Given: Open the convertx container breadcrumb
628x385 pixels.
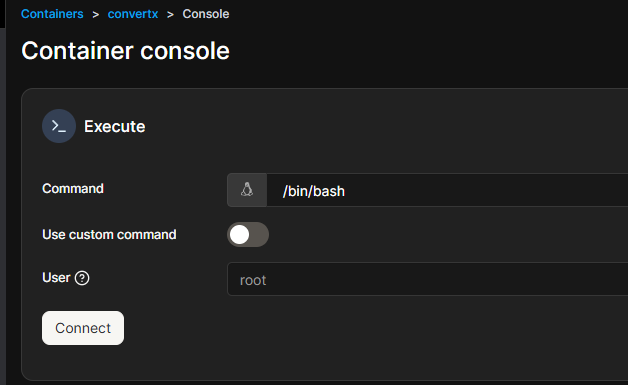Looking at the screenshot, I should [x=133, y=14].
